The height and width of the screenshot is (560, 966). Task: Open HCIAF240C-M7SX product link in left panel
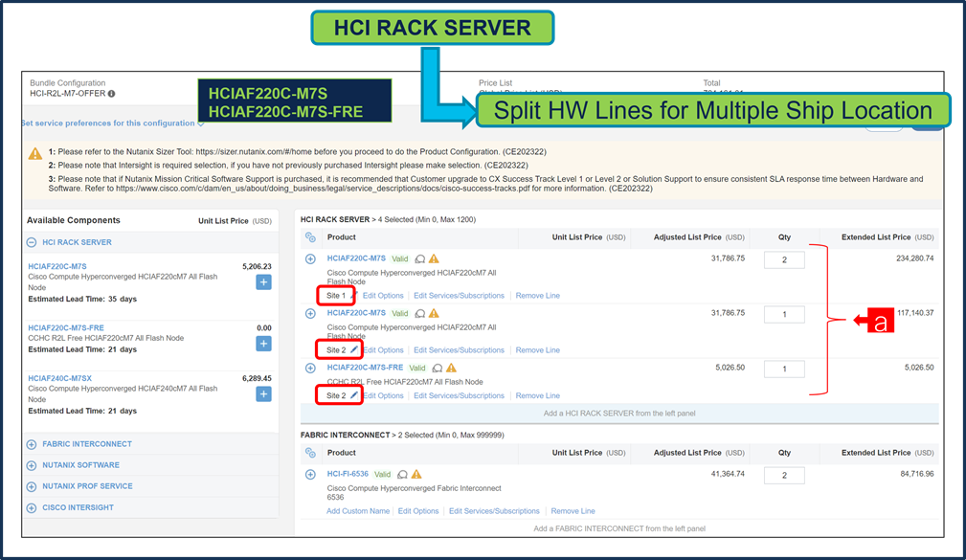[59, 378]
